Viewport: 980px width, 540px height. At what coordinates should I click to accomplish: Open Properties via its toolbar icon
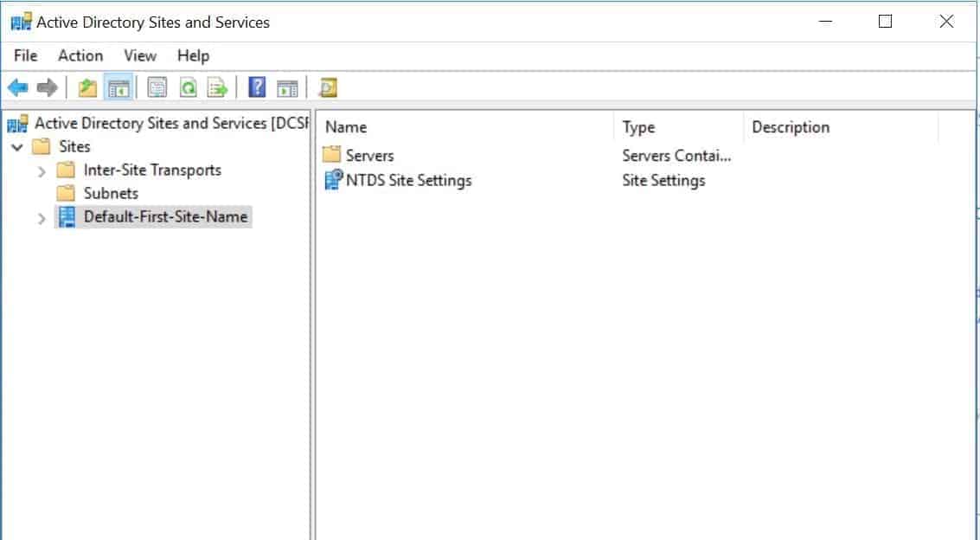[x=157, y=87]
